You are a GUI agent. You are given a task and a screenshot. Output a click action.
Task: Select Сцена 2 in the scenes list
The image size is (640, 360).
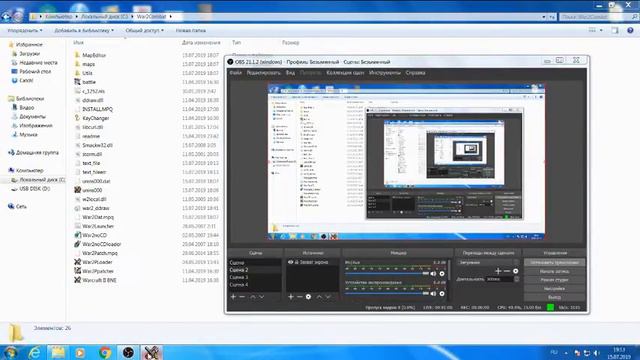pyautogui.click(x=255, y=270)
